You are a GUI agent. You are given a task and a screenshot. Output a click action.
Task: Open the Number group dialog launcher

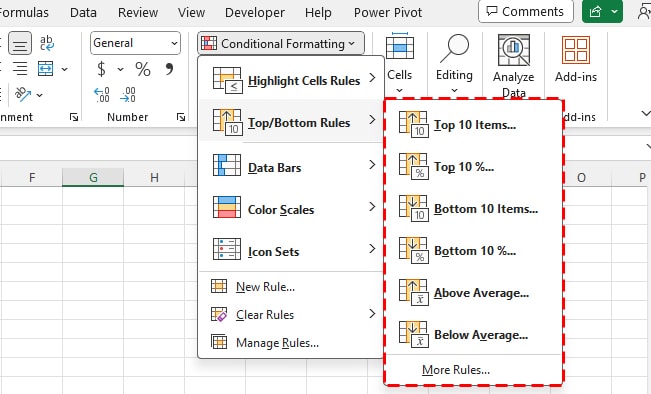(x=181, y=117)
